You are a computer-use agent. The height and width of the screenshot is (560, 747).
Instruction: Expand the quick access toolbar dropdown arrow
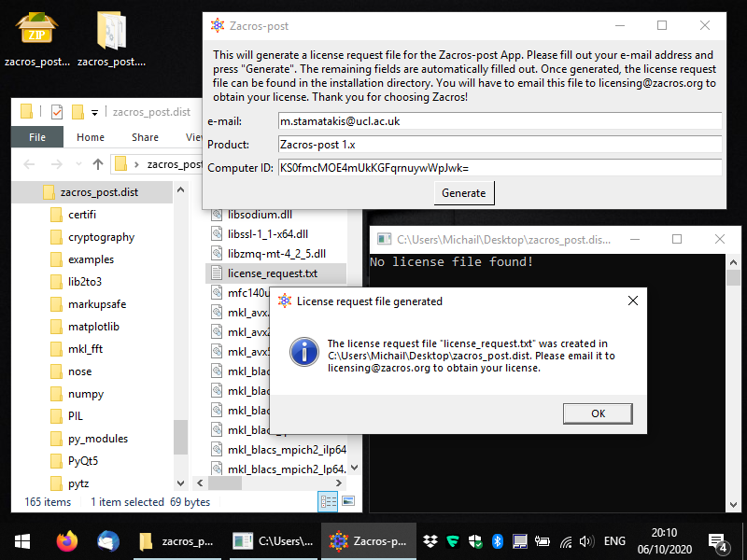point(95,113)
